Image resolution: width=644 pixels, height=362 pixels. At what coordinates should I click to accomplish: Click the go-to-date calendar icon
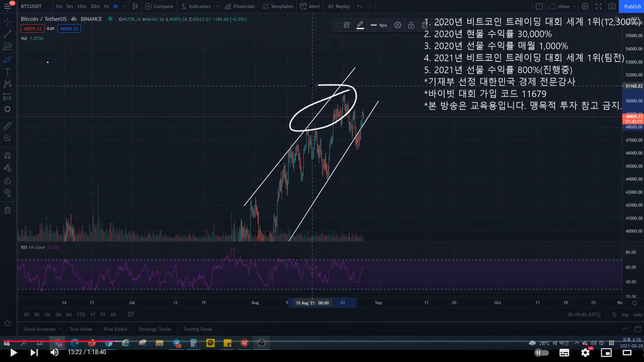pos(131,314)
